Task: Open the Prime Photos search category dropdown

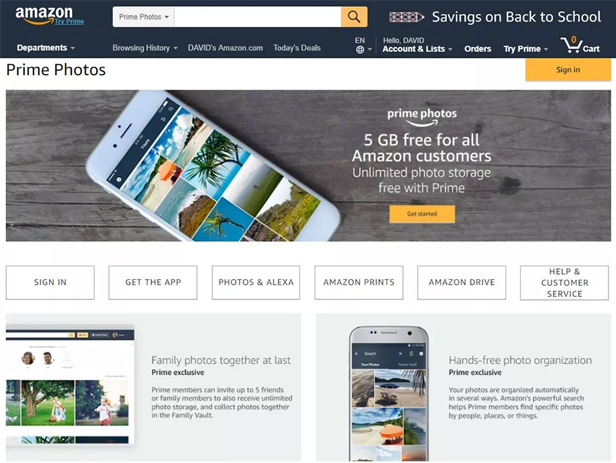Action: [x=143, y=17]
